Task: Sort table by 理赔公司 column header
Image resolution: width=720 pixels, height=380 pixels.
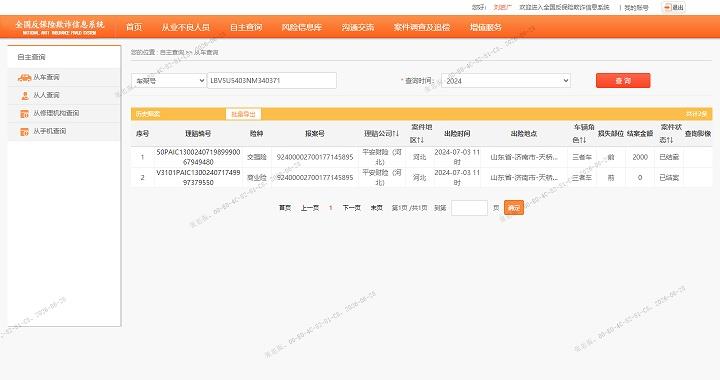Action: tap(382, 134)
